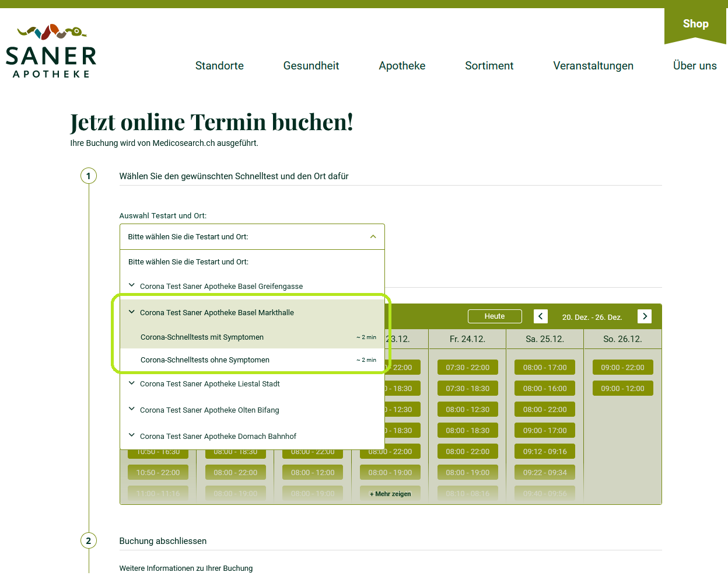Expand Corona Test Dornach Bahnhof group
Image resolution: width=728 pixels, height=586 pixels.
[x=252, y=436]
